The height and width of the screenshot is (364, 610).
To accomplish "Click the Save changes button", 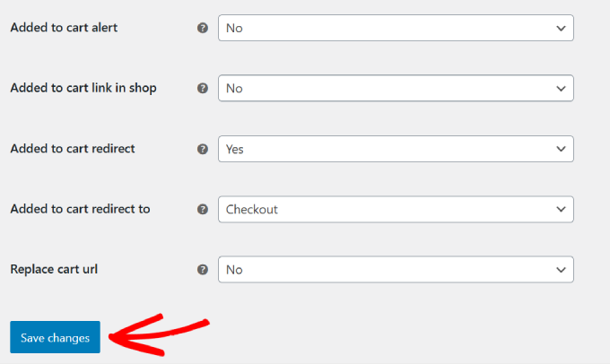I will pyautogui.click(x=55, y=338).
